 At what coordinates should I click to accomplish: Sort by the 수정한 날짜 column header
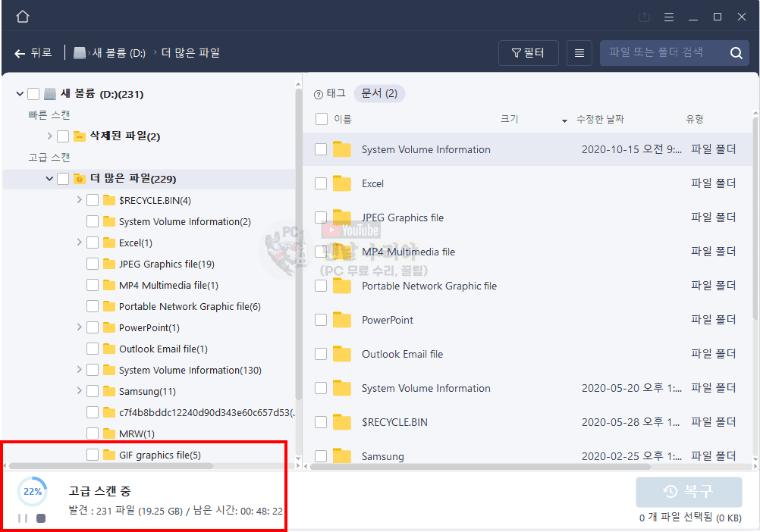tap(599, 119)
